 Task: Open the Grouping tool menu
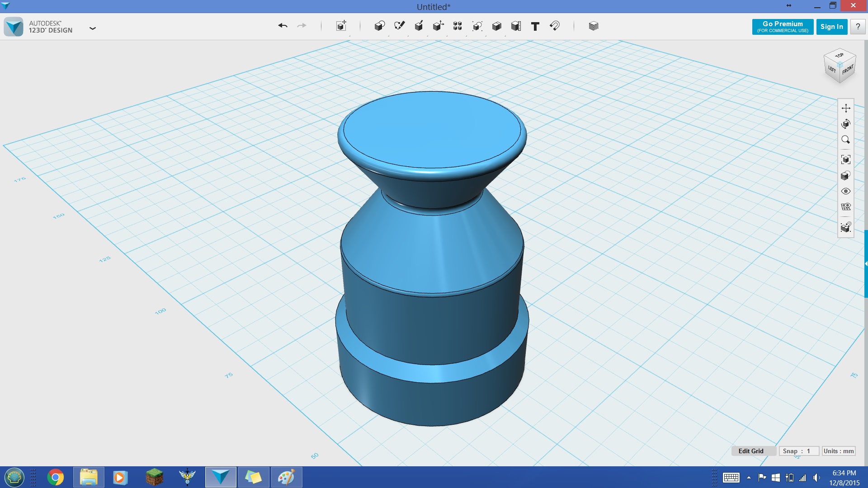[477, 26]
